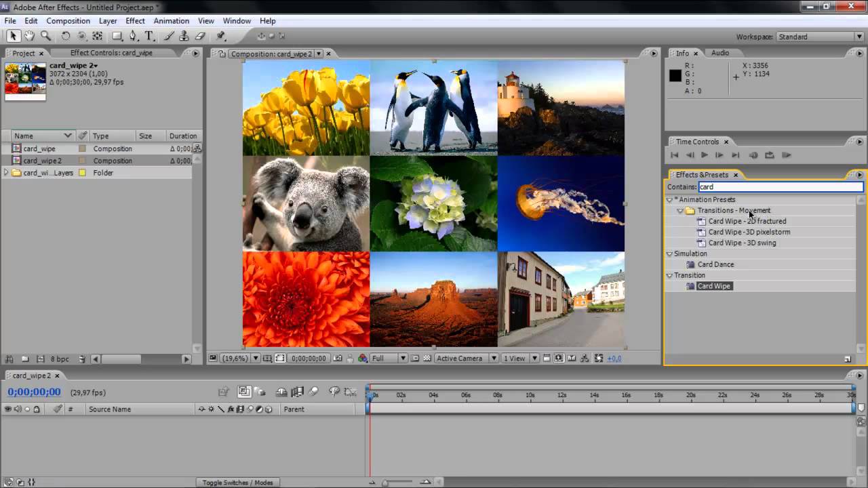Click inside the Contains search field
The width and height of the screenshot is (868, 488).
(x=780, y=187)
